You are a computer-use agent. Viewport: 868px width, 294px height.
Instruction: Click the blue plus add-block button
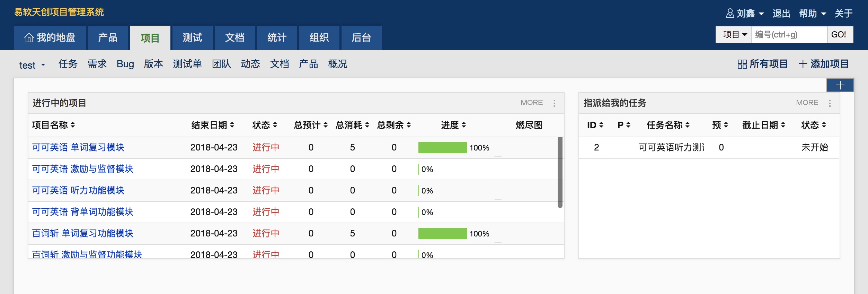click(x=840, y=85)
